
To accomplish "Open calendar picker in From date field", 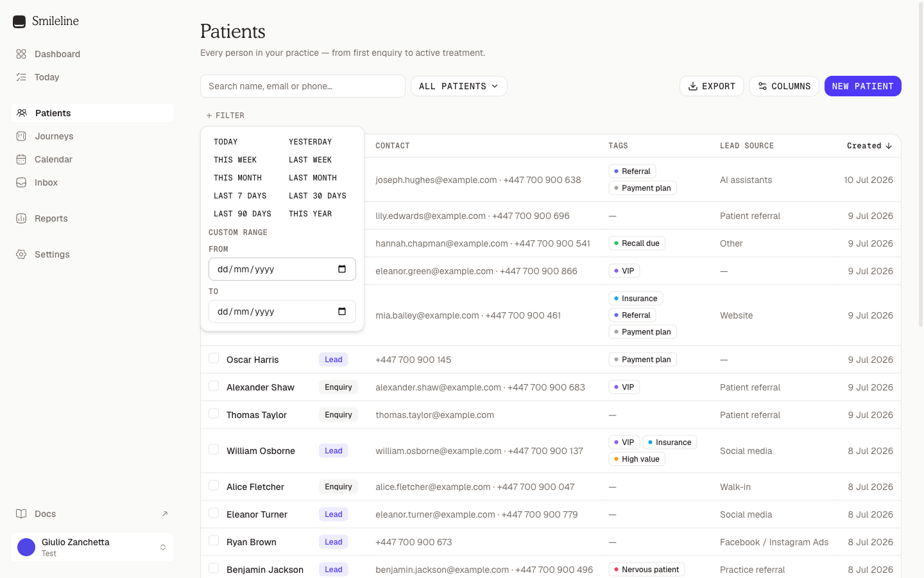I will coord(342,269).
